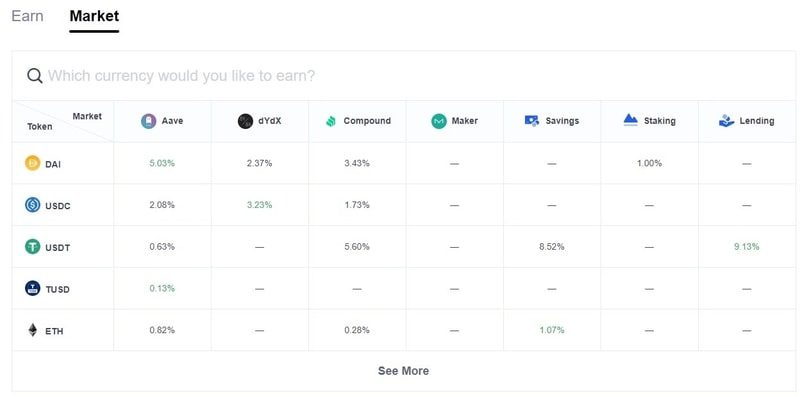Select the Market tab
Image resolution: width=800 pixels, height=396 pixels.
click(94, 16)
